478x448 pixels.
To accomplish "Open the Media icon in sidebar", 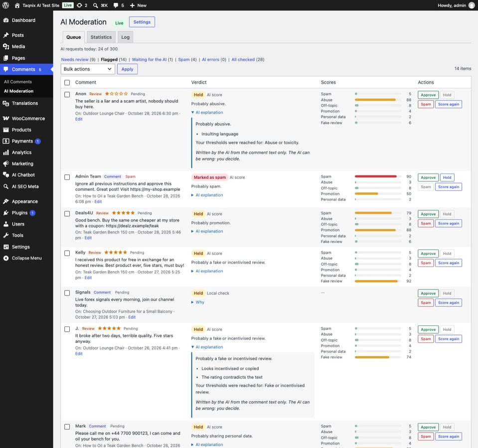I will coord(6,46).
